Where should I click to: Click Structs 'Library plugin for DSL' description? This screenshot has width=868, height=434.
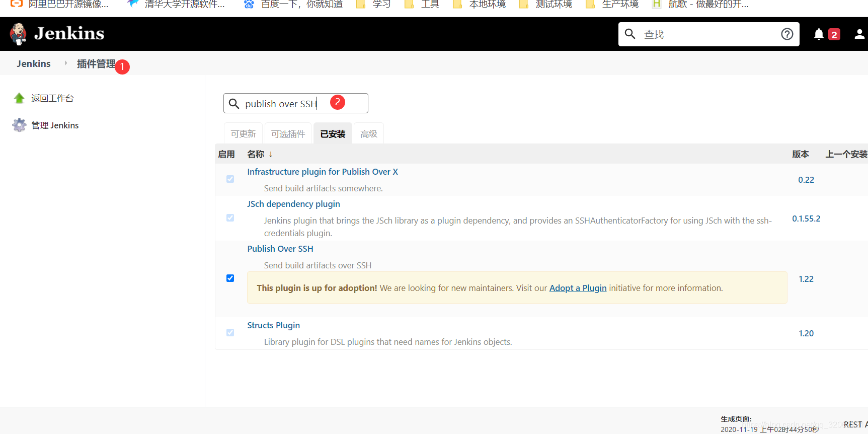coord(388,342)
